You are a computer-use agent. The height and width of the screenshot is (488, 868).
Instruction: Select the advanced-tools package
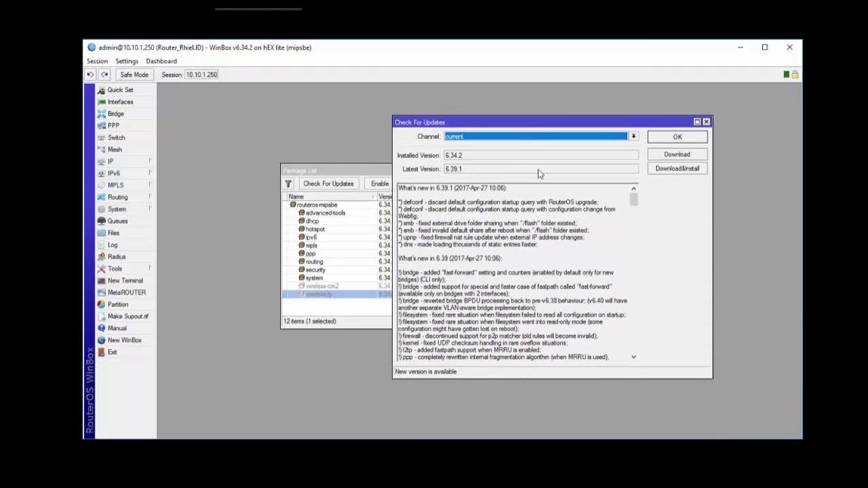(336, 213)
